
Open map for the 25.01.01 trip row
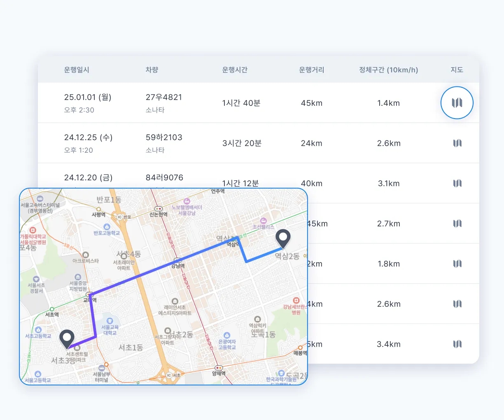coord(457,103)
